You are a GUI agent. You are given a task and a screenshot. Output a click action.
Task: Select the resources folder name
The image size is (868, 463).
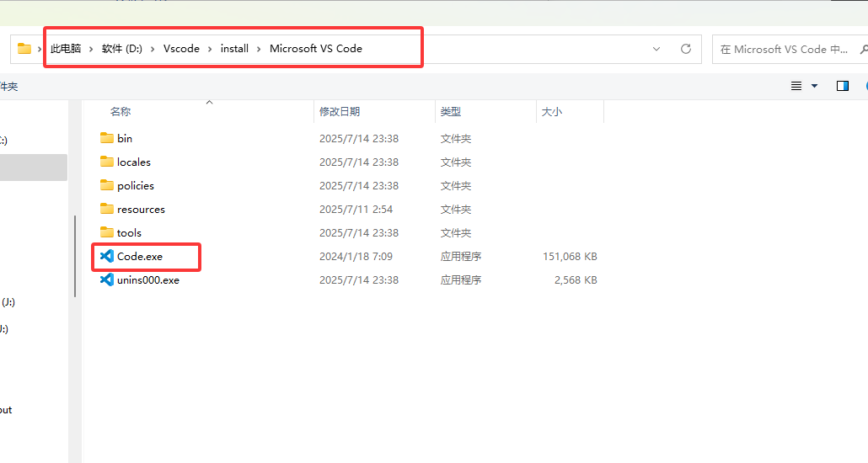point(142,209)
